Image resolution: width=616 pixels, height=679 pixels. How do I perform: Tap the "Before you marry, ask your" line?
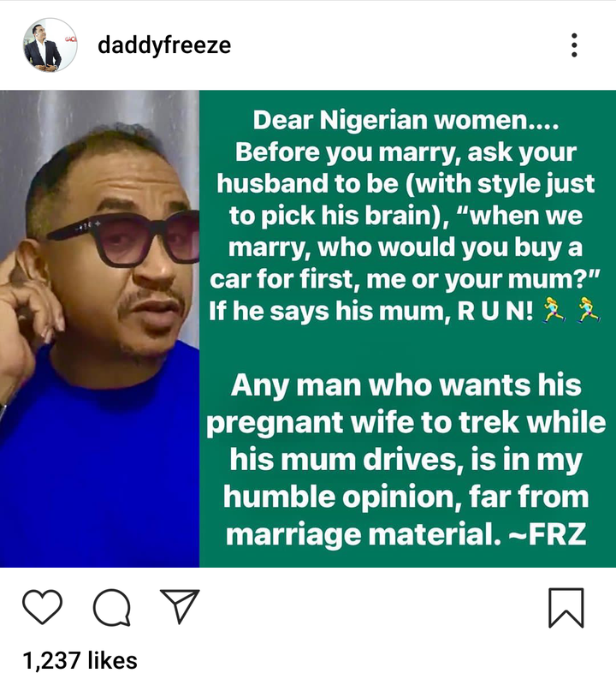pos(406,152)
